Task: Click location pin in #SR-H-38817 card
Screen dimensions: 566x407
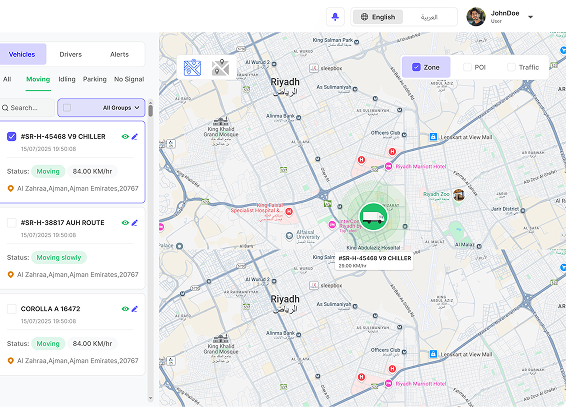Action: tap(10, 275)
